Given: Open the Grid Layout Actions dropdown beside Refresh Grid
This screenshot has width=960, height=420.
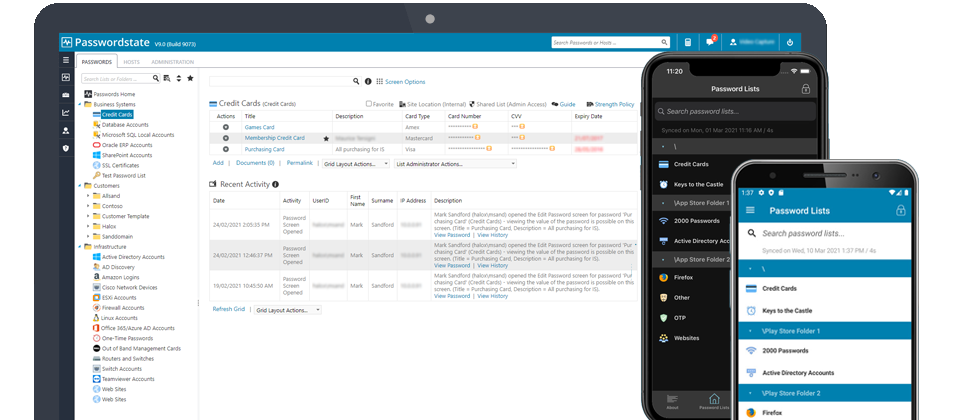Looking at the screenshot, I should tap(288, 310).
